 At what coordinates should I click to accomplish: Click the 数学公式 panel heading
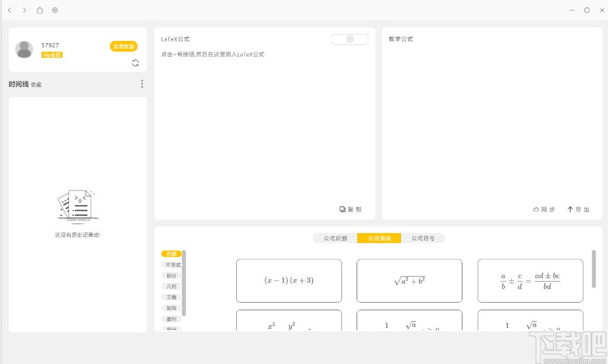400,39
